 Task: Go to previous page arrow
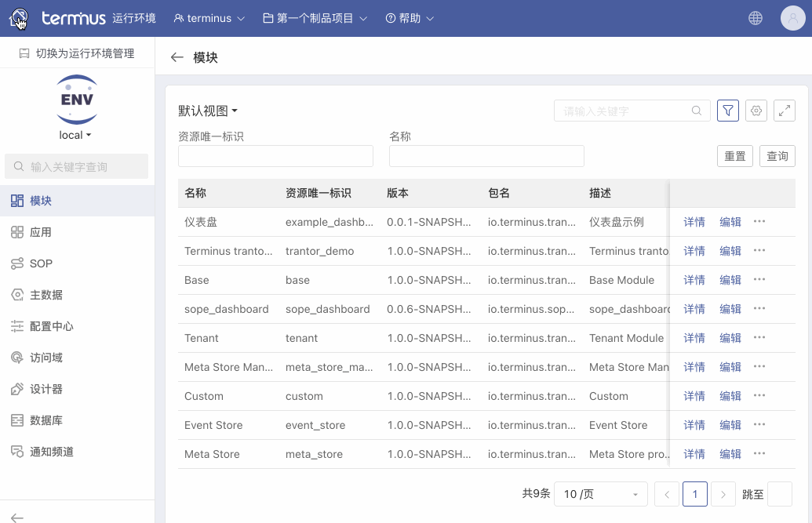click(667, 494)
